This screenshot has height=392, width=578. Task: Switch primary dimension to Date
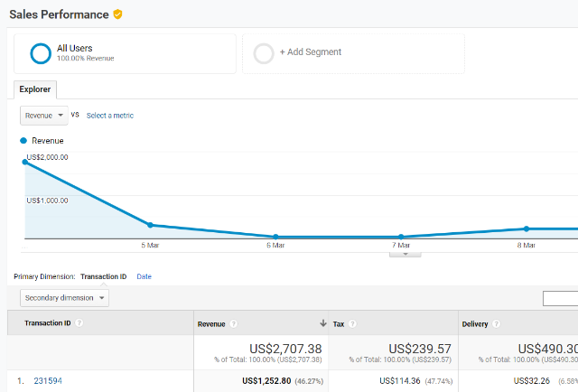click(x=144, y=276)
